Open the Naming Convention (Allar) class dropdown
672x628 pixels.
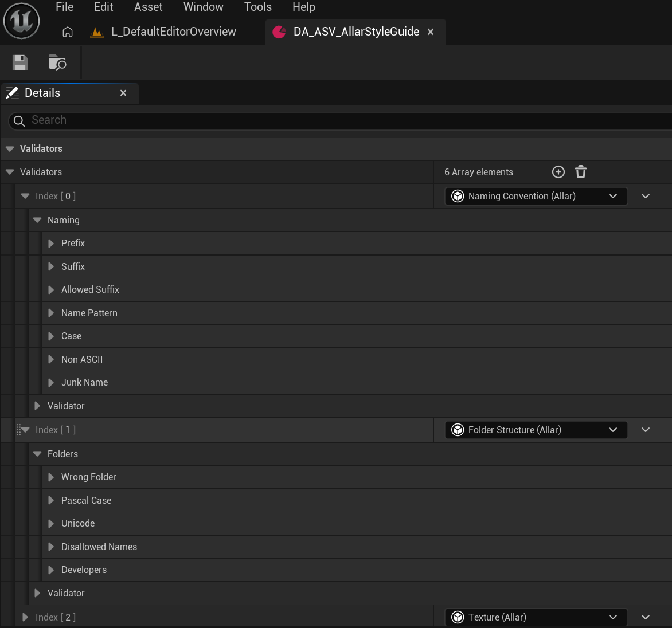coord(536,196)
